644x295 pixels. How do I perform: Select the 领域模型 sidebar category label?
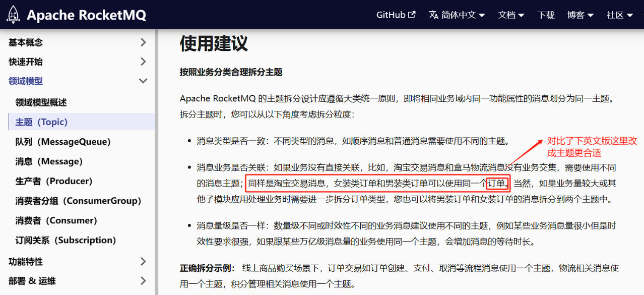[26, 81]
